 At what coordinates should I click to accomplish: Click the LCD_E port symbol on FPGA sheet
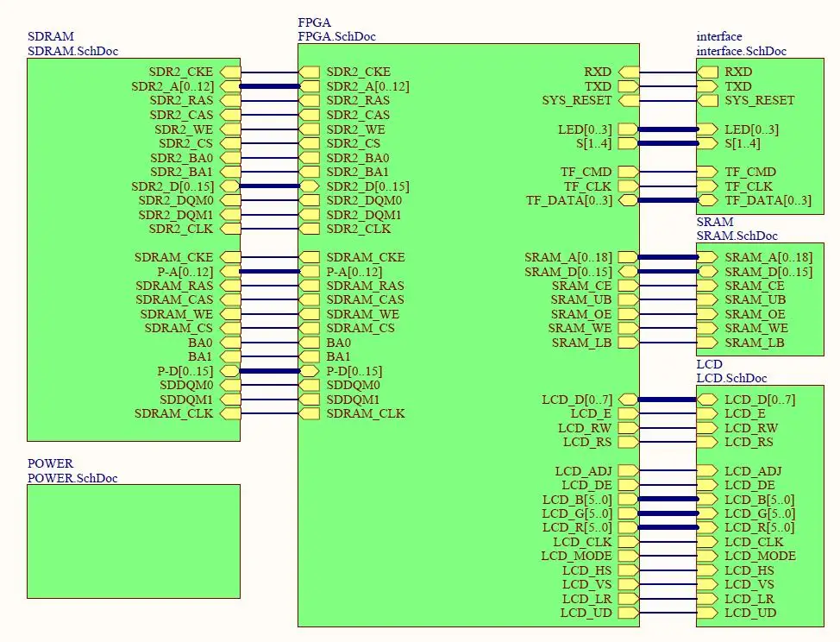(629, 413)
